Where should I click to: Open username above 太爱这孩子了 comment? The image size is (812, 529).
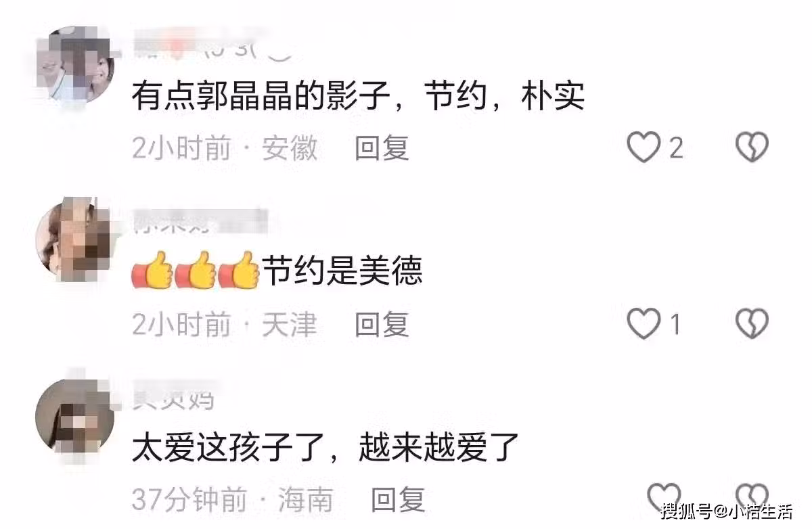pos(173,398)
